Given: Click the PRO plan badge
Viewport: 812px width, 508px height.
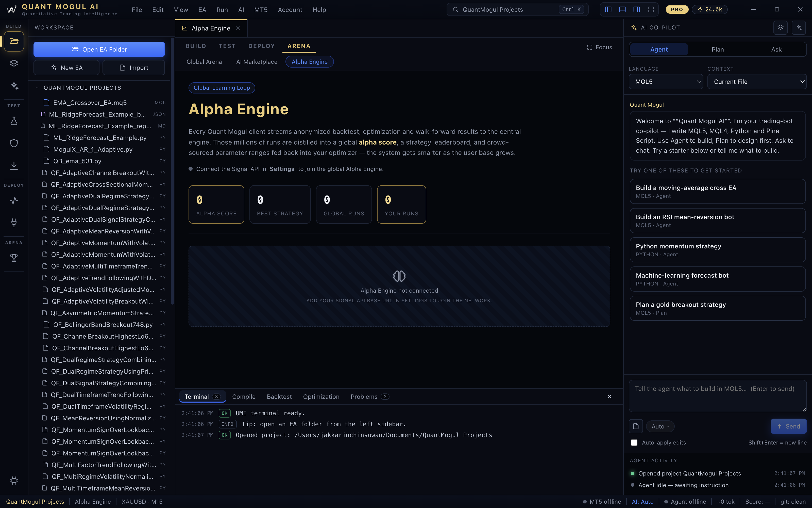Looking at the screenshot, I should click(x=677, y=9).
